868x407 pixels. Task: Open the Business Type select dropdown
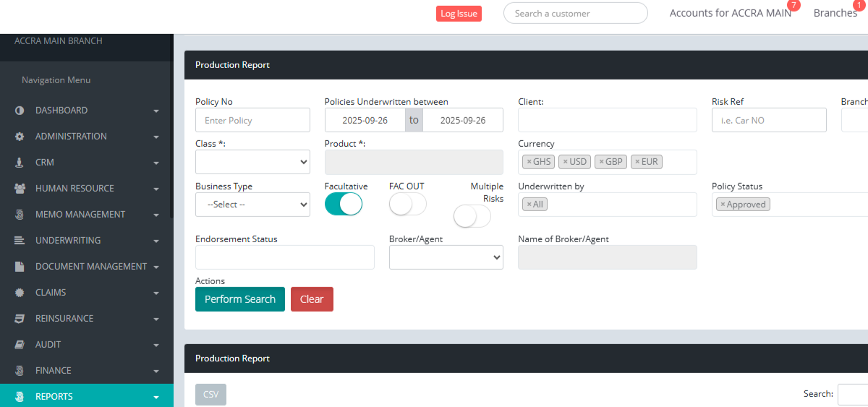pyautogui.click(x=252, y=205)
